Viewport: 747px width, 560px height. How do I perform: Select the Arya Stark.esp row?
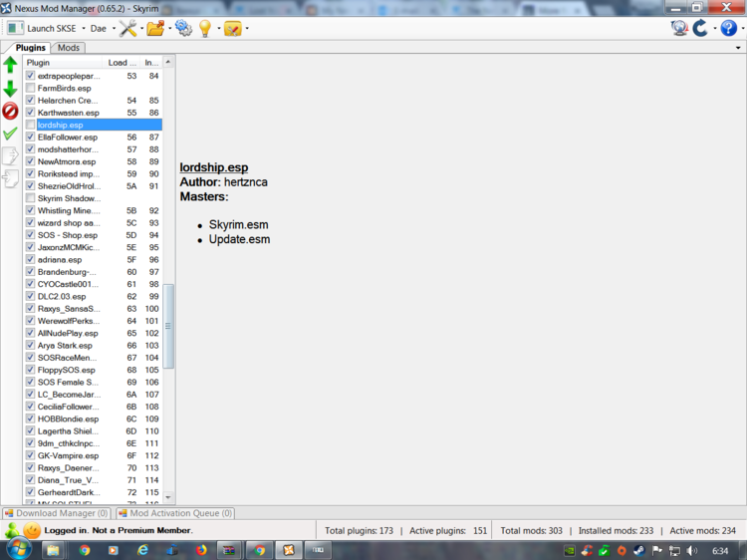[93, 345]
